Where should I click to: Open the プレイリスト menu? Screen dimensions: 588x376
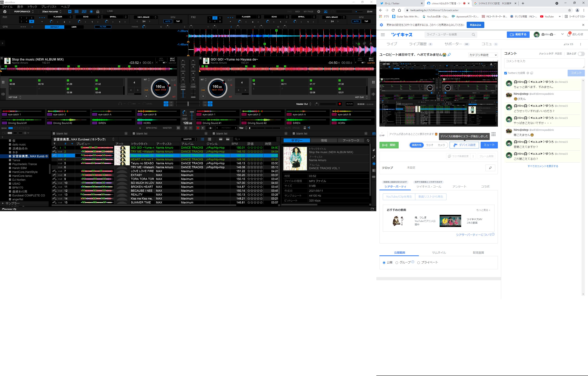click(x=49, y=7)
